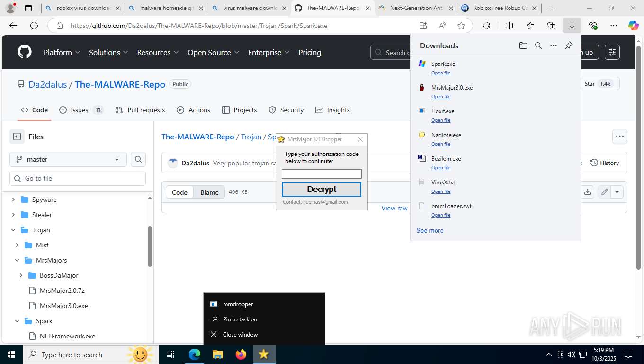
Task: Launch Firefox from taskbar
Action: tap(241, 355)
